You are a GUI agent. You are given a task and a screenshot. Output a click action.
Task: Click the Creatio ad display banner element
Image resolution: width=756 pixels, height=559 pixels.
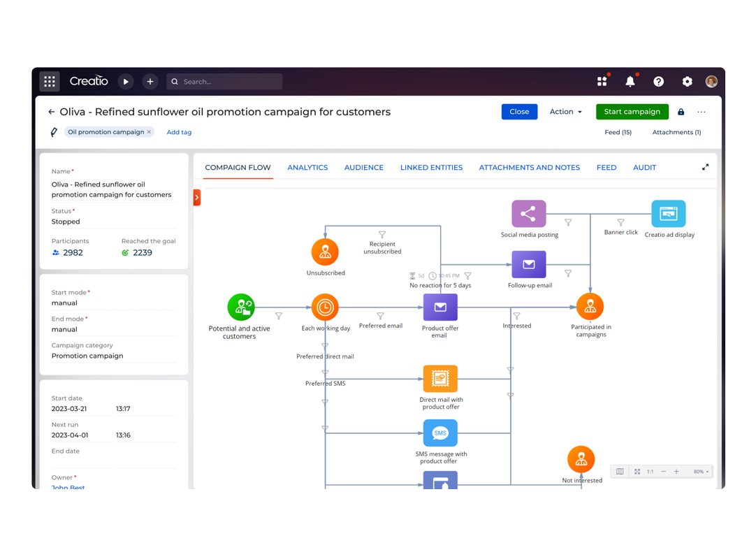(x=668, y=214)
